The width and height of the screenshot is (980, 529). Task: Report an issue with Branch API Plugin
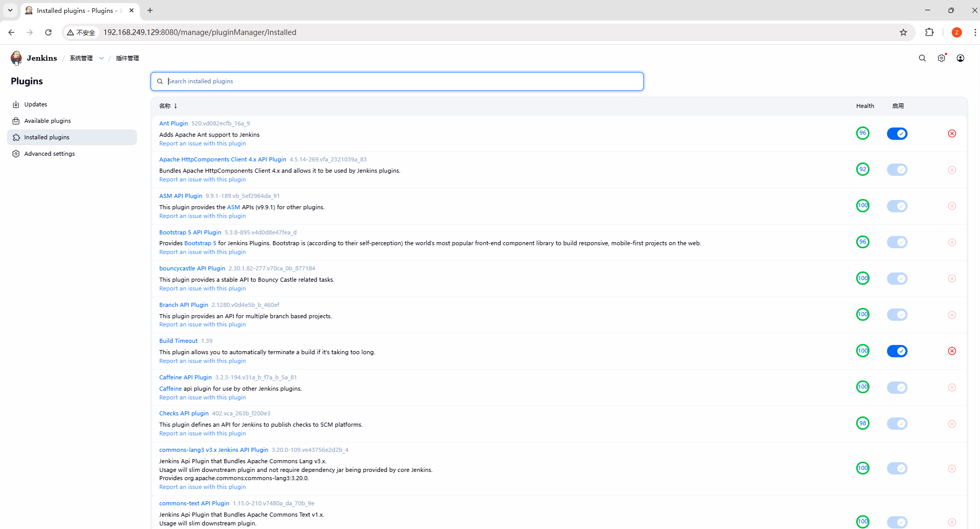click(x=202, y=324)
